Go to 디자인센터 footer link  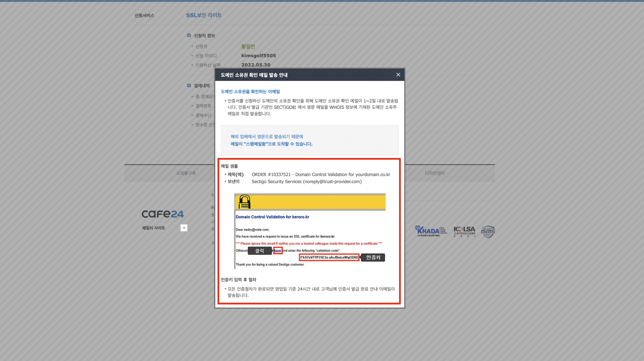(x=435, y=173)
